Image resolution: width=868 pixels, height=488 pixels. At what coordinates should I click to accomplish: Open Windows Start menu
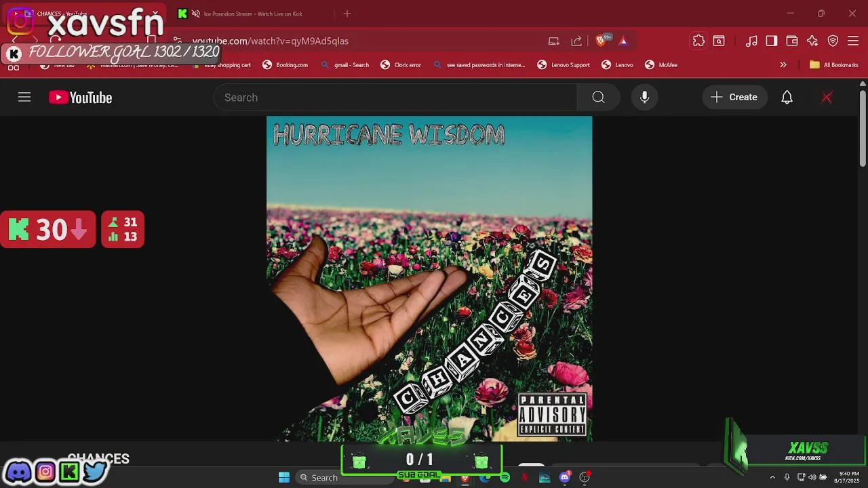pyautogui.click(x=284, y=478)
